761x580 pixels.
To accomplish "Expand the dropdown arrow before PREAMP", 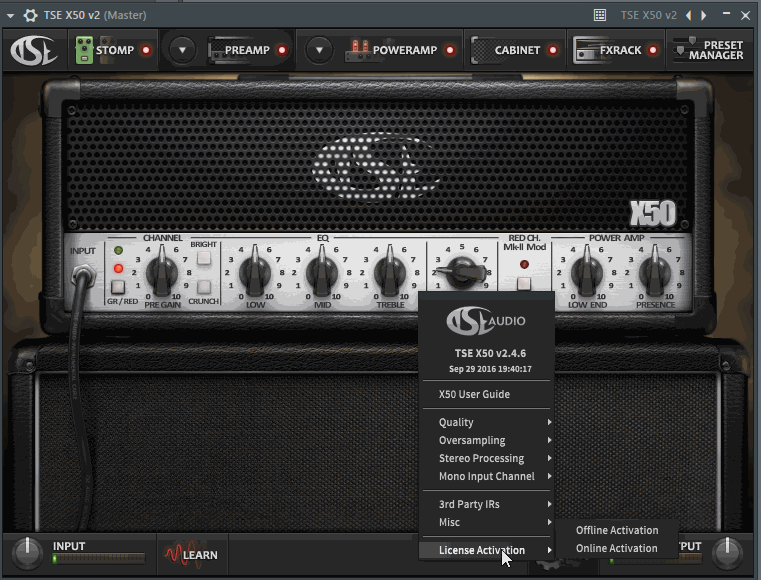I will (182, 50).
